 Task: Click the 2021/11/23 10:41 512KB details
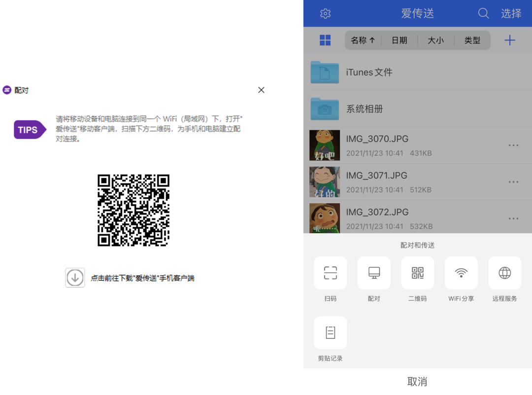[389, 190]
